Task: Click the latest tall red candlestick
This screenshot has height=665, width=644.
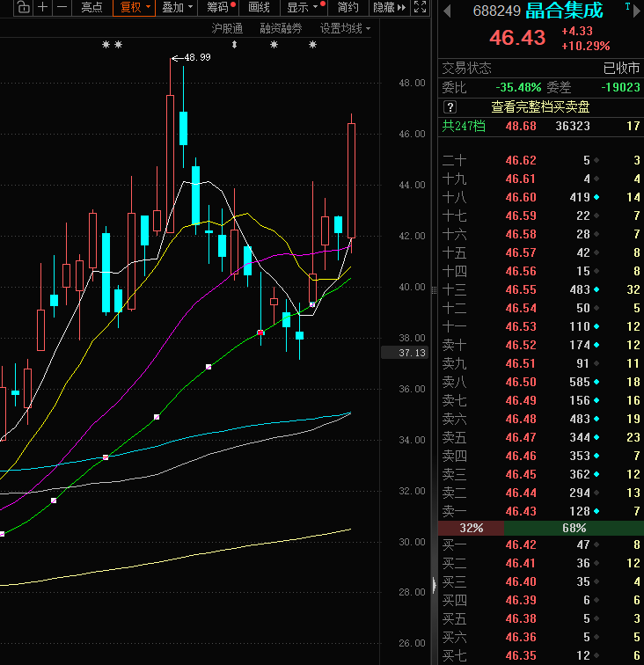Action: [x=351, y=180]
